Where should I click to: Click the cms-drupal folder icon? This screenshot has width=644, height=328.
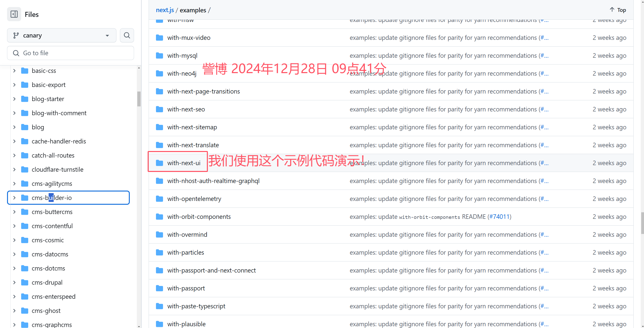click(25, 282)
